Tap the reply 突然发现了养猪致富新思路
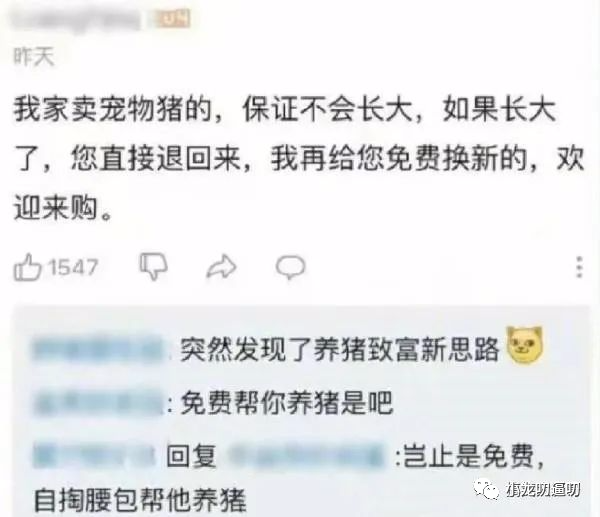600x517 pixels. tap(340, 349)
